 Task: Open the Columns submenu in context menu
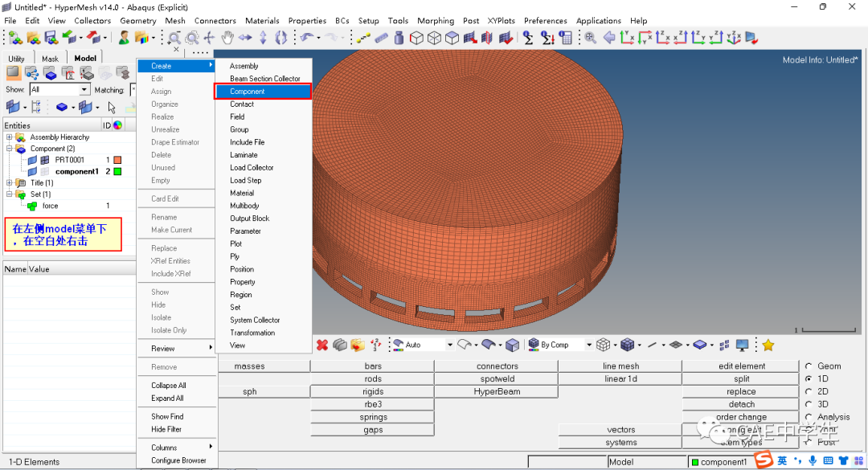177,448
